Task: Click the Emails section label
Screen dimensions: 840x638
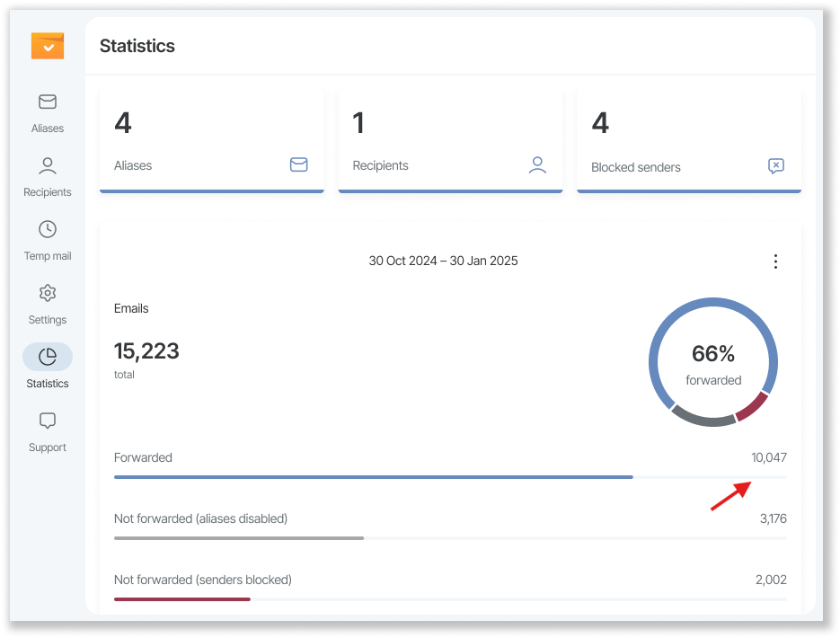Action: click(131, 308)
